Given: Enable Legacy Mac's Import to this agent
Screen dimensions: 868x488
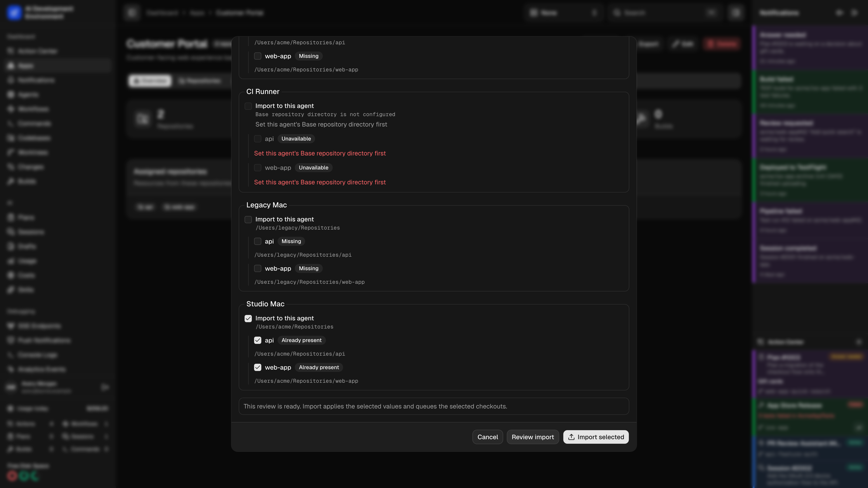Looking at the screenshot, I should [248, 220].
